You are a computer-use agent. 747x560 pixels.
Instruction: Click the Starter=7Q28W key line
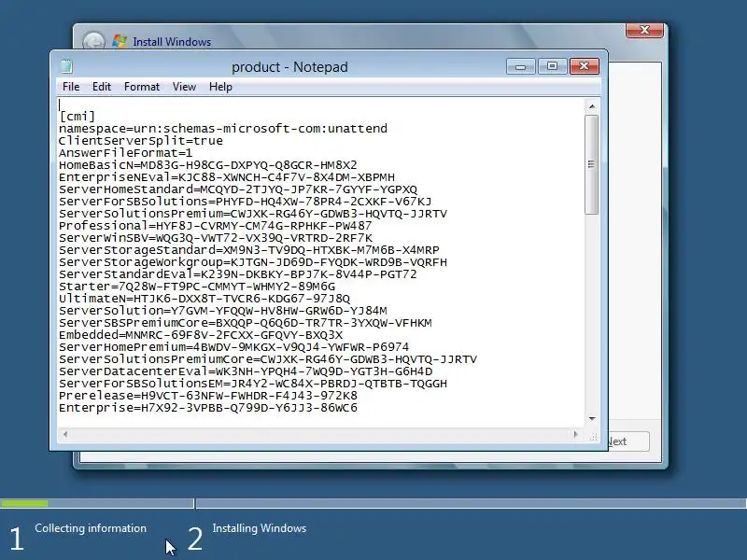(x=197, y=287)
